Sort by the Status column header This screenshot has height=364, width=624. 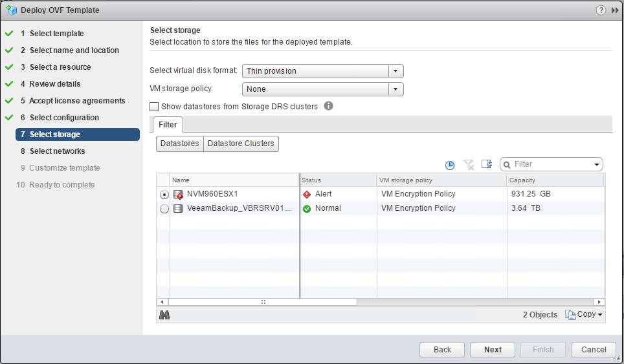(x=339, y=180)
